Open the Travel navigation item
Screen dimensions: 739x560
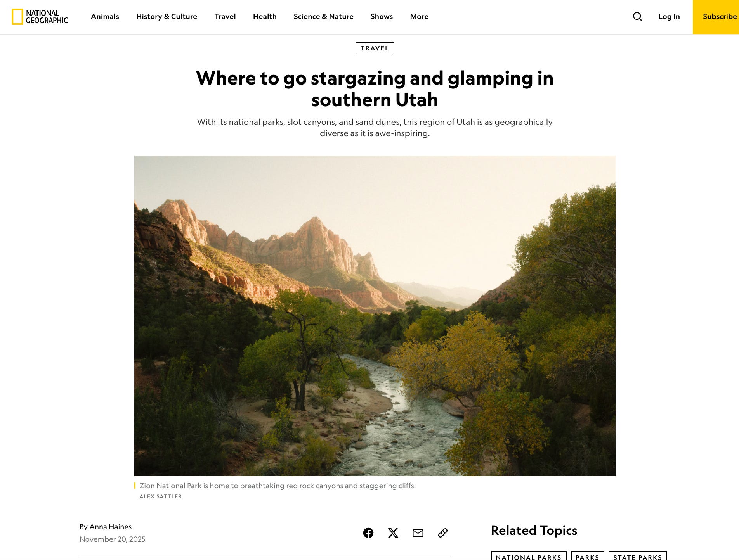point(225,17)
